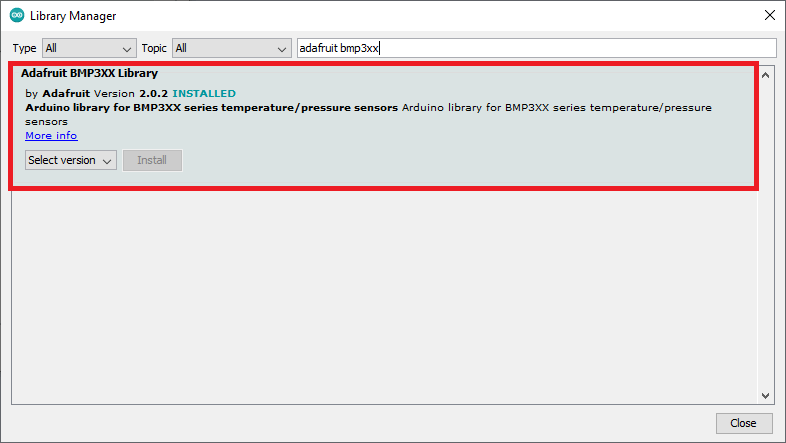Expand the Select version dropdown
The image size is (786, 443).
(x=71, y=160)
